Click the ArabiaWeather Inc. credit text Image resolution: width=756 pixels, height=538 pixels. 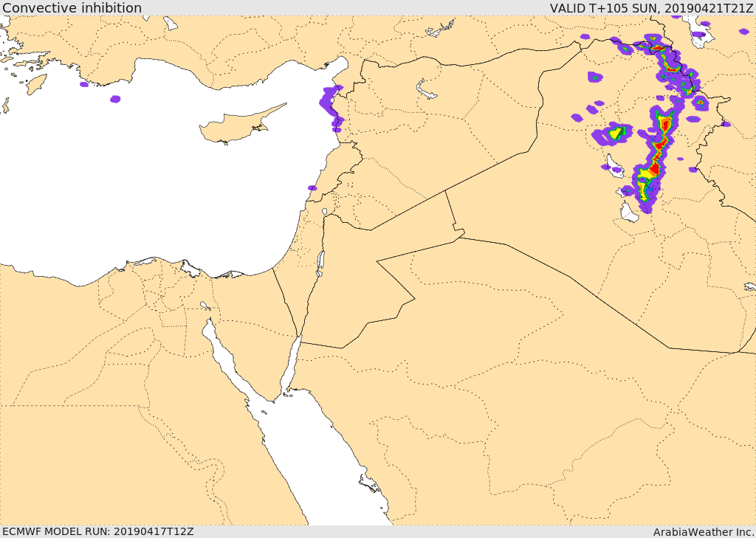703,531
